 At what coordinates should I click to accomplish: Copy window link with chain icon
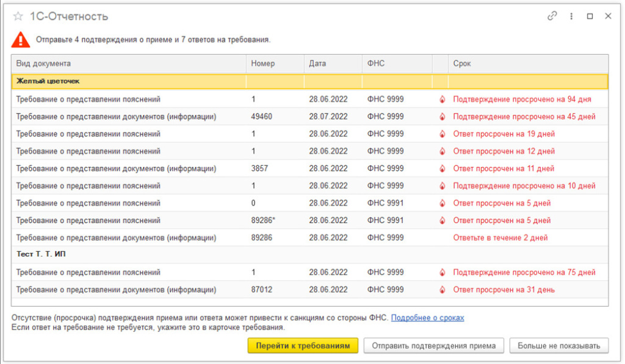[x=552, y=16]
